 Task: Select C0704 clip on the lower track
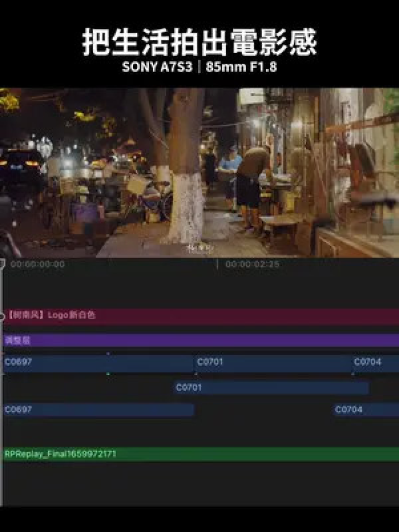click(366, 410)
